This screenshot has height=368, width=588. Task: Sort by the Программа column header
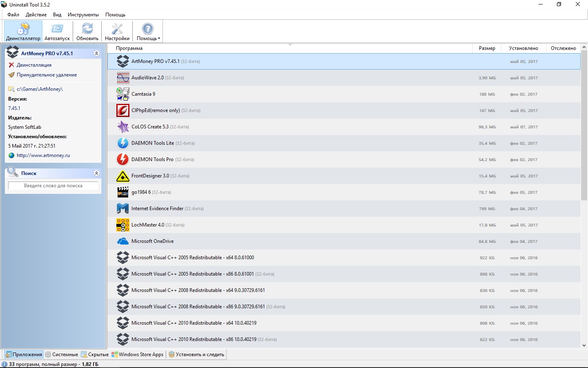pos(290,48)
